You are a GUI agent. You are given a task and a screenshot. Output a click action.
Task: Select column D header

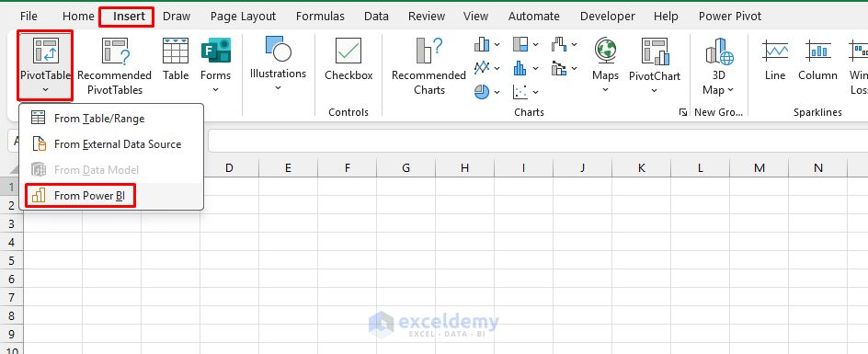[229, 168]
